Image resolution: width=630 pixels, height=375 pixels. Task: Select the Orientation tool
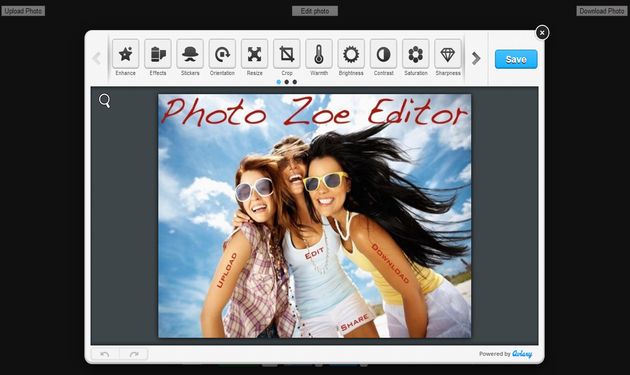(222, 54)
